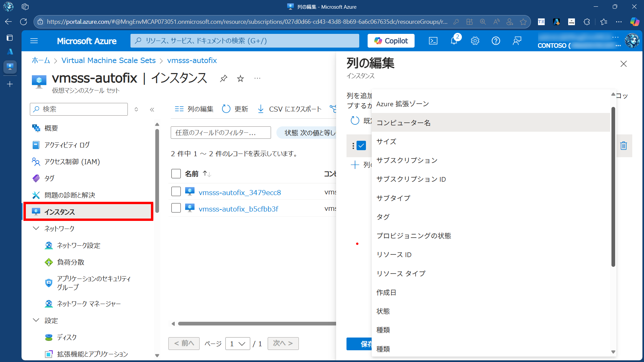Favorite the resource with star icon
Image resolution: width=644 pixels, height=362 pixels.
click(x=240, y=78)
